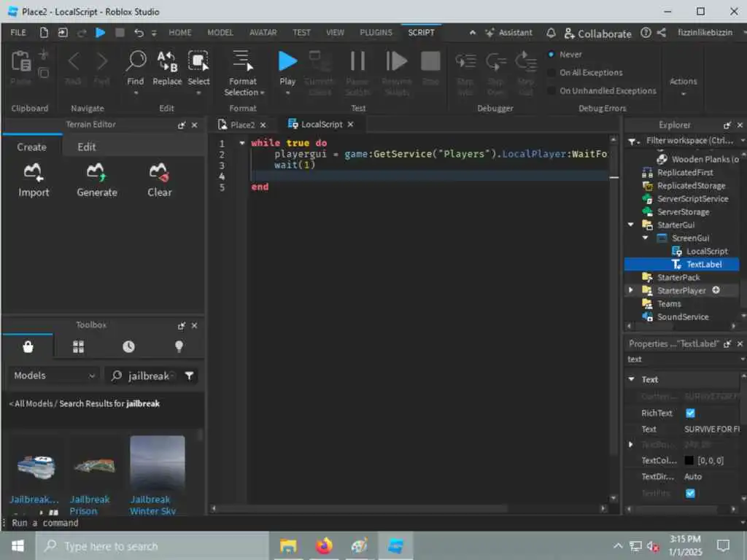Click the Generate terrain icon
The height and width of the screenshot is (560, 747).
click(x=97, y=172)
